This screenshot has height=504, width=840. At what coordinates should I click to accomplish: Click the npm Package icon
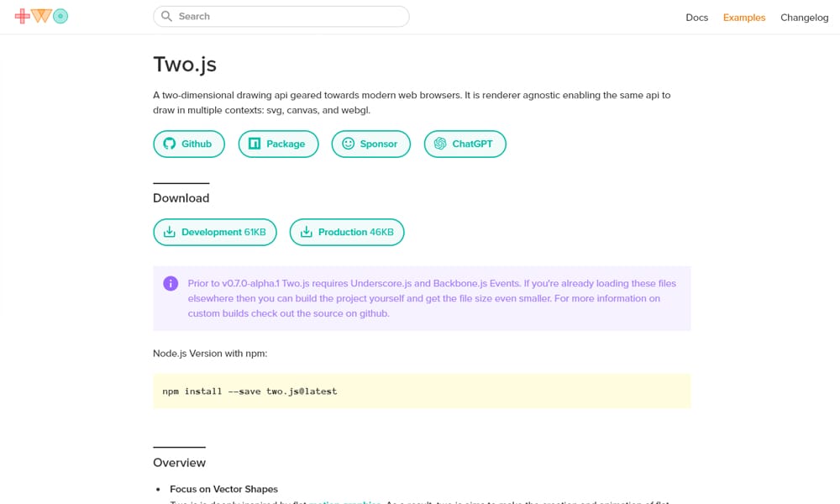(x=255, y=144)
